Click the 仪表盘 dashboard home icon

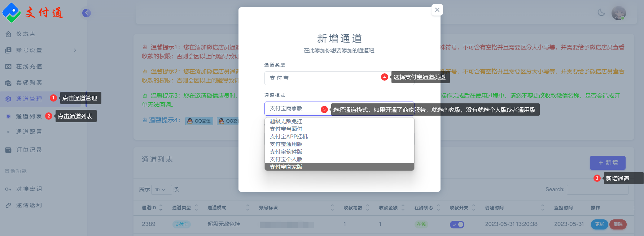(x=8, y=34)
